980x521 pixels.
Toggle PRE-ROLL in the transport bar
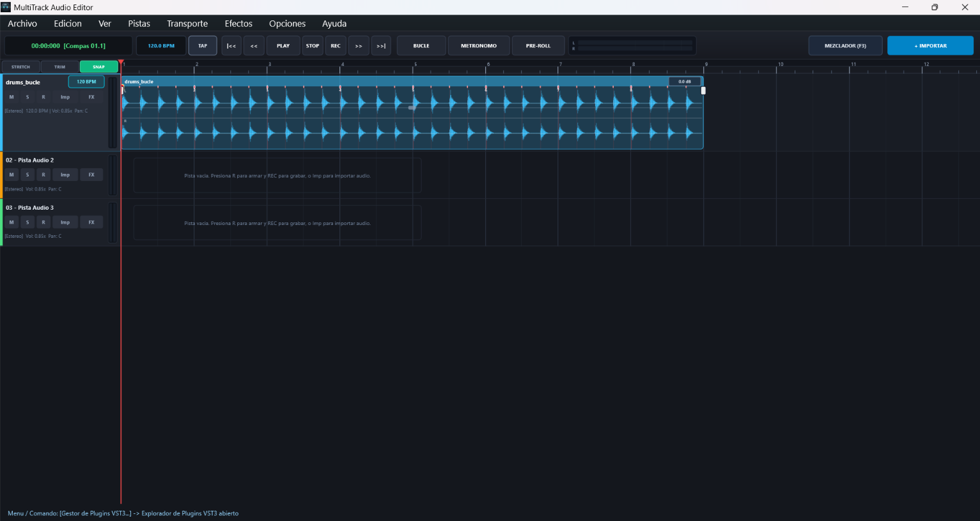point(538,46)
